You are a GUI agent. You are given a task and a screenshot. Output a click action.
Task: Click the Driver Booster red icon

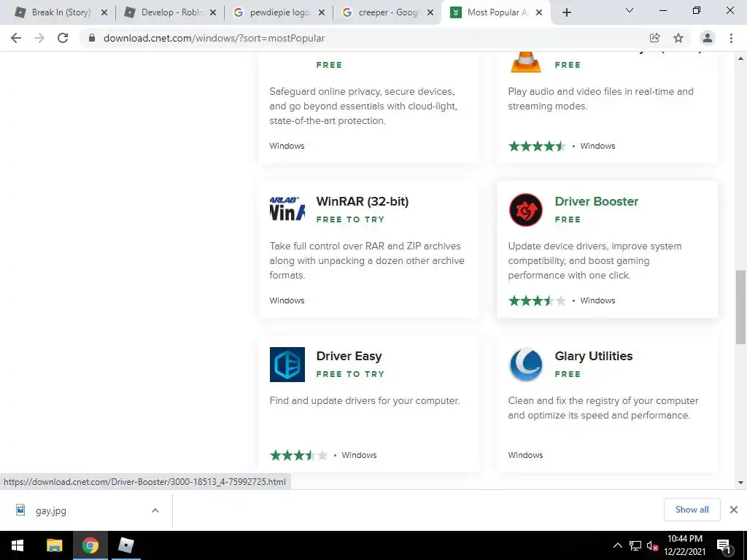point(525,210)
